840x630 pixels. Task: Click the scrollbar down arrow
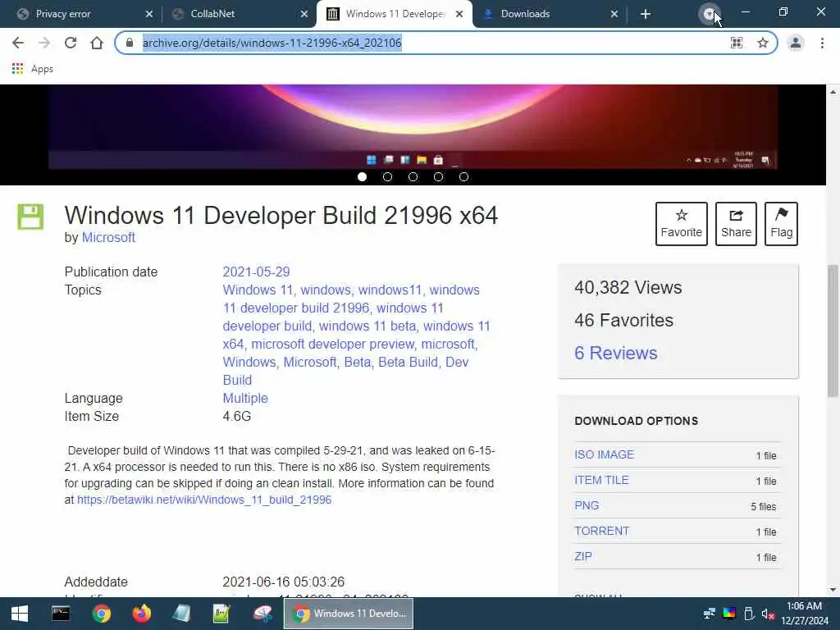click(x=833, y=590)
